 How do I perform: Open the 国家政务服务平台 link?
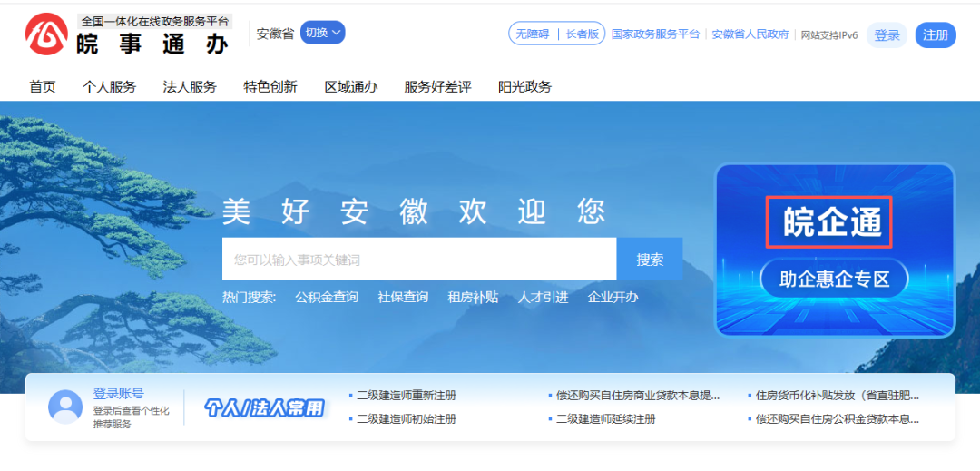(x=655, y=34)
